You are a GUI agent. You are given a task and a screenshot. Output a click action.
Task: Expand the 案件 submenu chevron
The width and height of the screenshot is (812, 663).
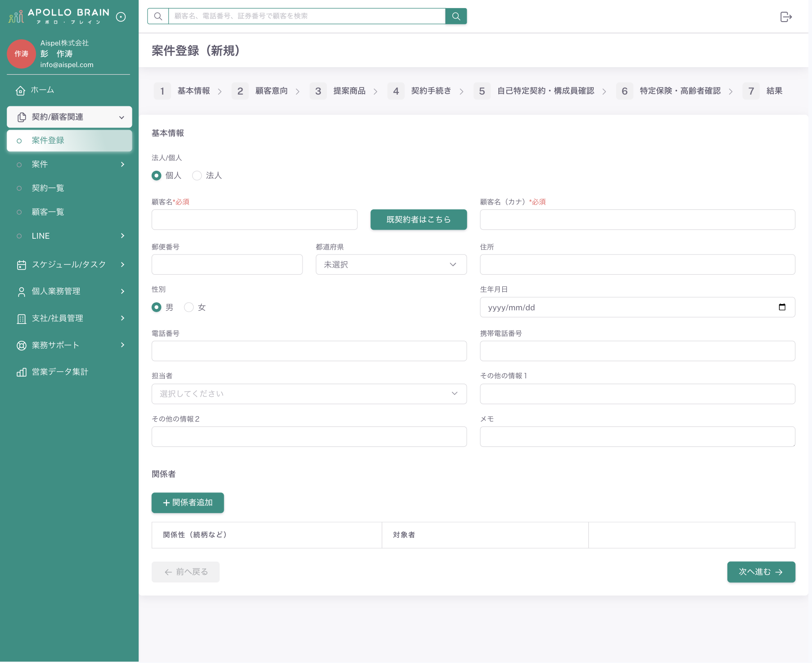click(122, 164)
